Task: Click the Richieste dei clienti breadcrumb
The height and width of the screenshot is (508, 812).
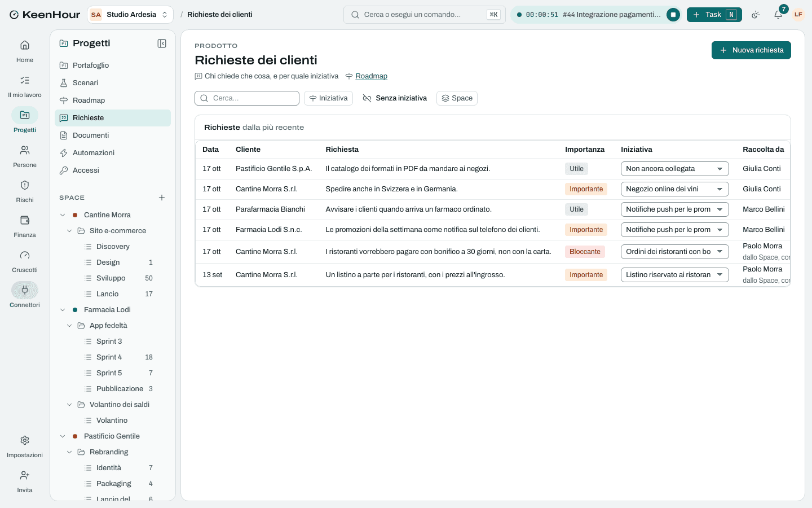Action: click(x=220, y=15)
